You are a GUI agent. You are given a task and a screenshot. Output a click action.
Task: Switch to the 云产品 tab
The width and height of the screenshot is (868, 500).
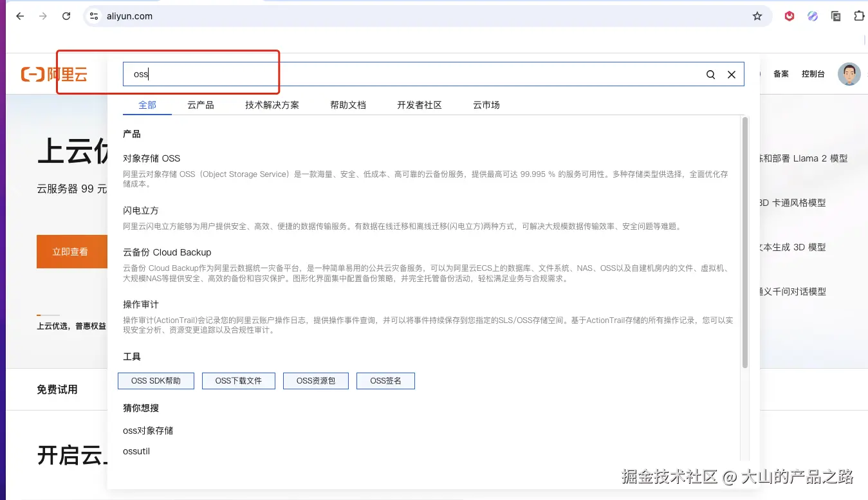201,104
